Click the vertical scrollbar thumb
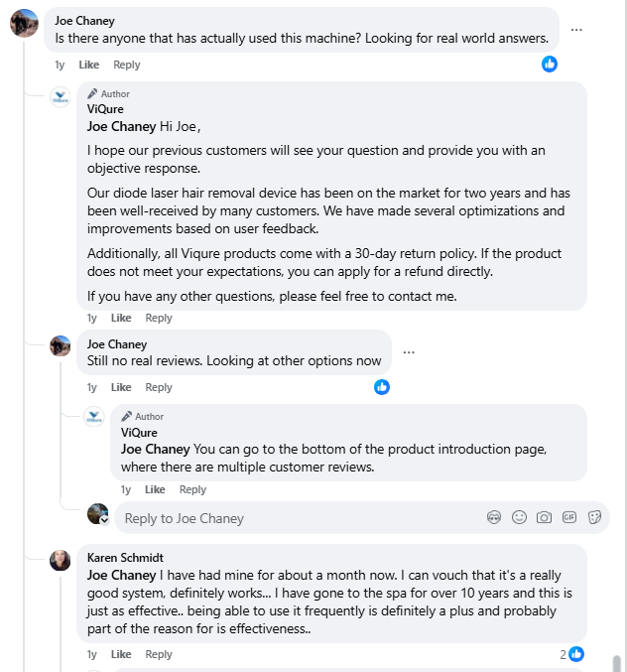 (616, 663)
